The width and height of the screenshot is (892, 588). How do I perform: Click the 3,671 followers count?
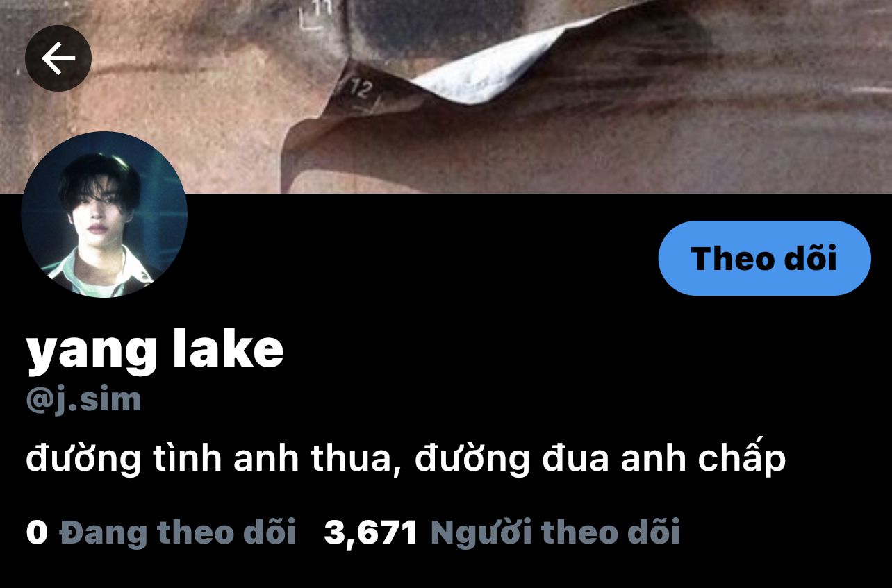coord(371,533)
